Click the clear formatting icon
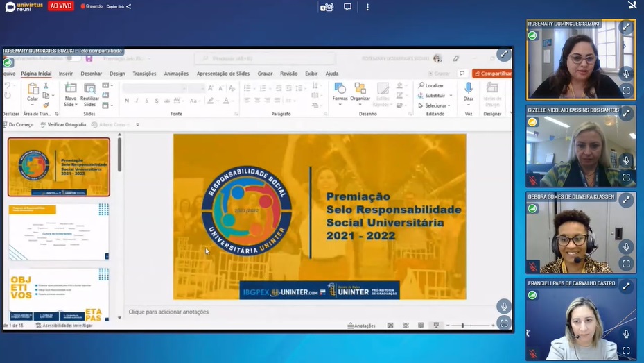The height and width of the screenshot is (363, 644). 232,88
